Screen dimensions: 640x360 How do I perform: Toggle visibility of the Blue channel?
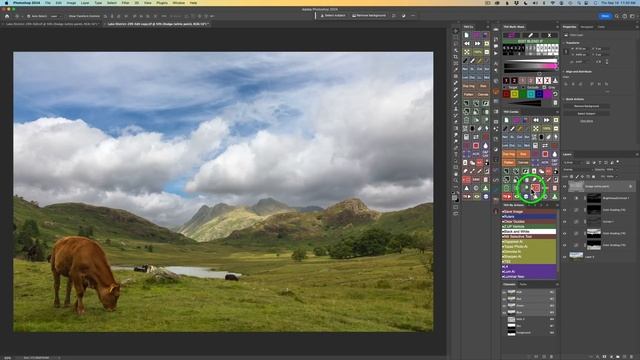click(x=504, y=312)
